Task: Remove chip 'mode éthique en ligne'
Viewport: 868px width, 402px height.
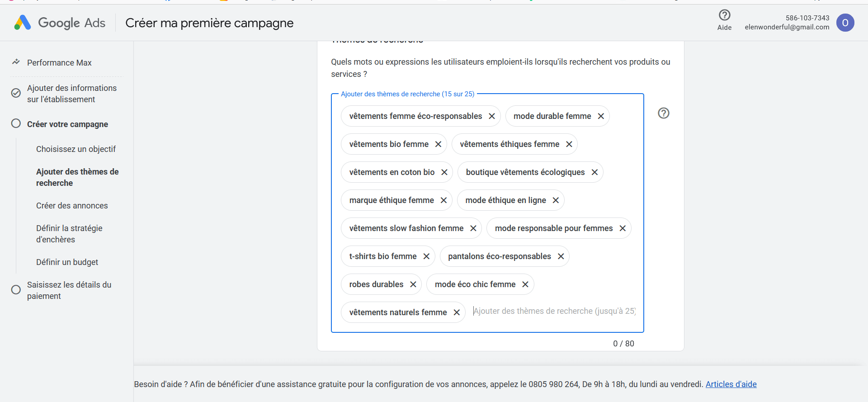Action: [556, 200]
